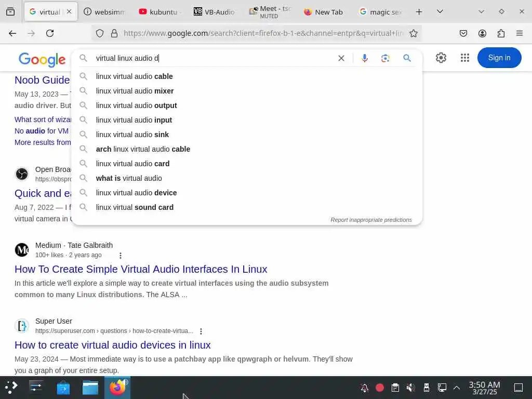Open Google quick settings gear
Image resolution: width=532 pixels, height=399 pixels.
[x=441, y=58]
